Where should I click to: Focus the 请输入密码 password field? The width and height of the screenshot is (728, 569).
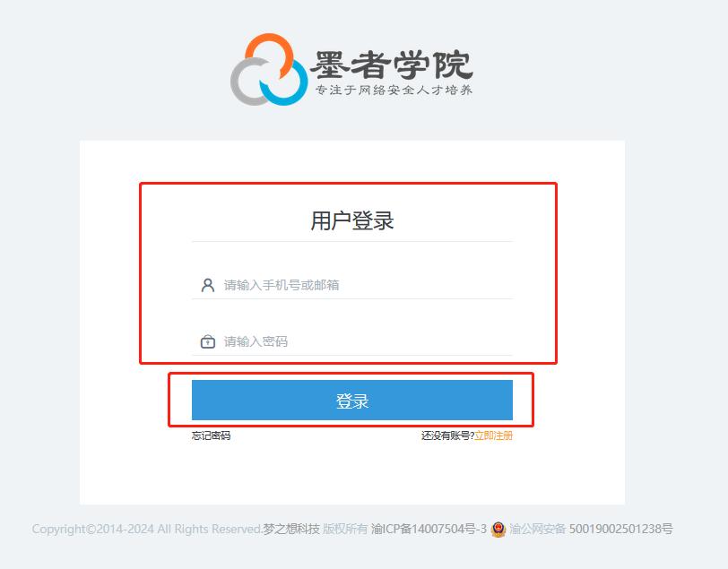[352, 341]
